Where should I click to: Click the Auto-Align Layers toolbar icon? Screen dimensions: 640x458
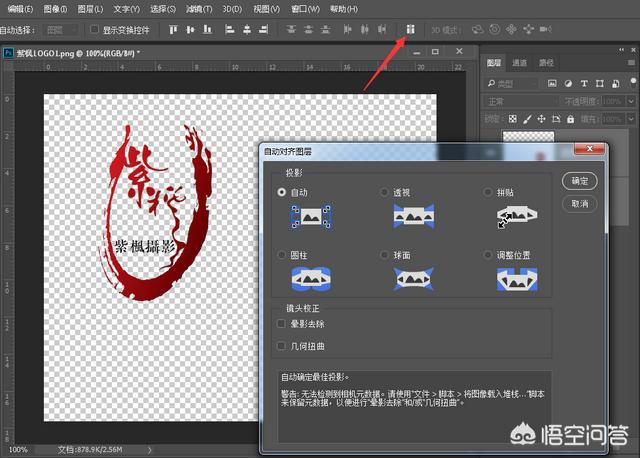click(x=409, y=29)
